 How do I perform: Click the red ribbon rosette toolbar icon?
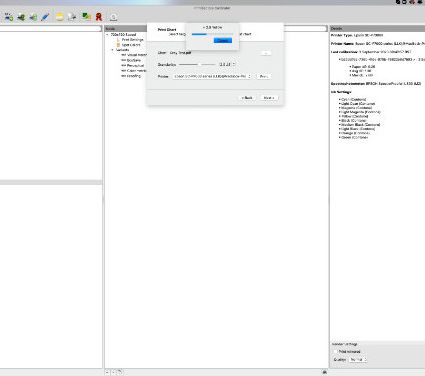(98, 17)
